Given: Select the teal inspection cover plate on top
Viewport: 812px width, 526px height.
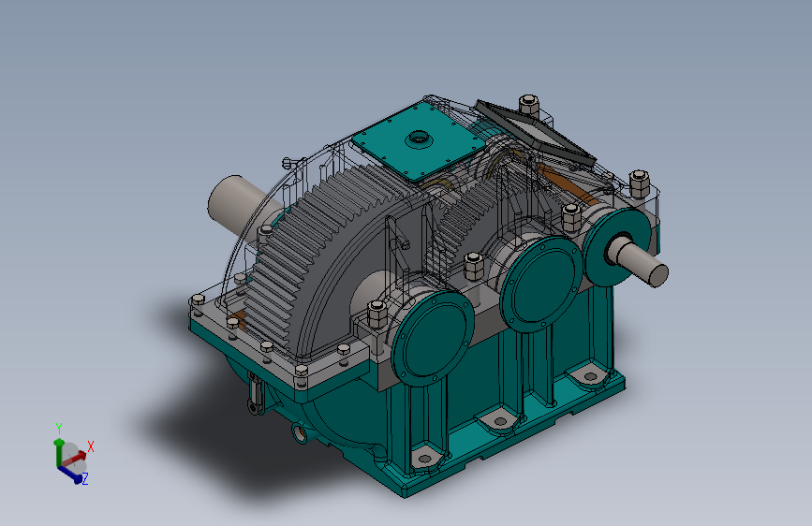Looking at the screenshot, I should point(419,140).
